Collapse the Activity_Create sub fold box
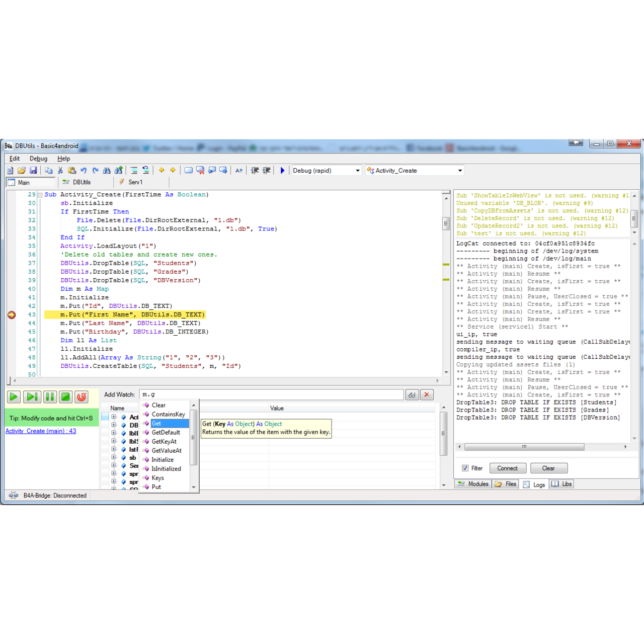Screen dimensions: 644x644 pos(40,195)
